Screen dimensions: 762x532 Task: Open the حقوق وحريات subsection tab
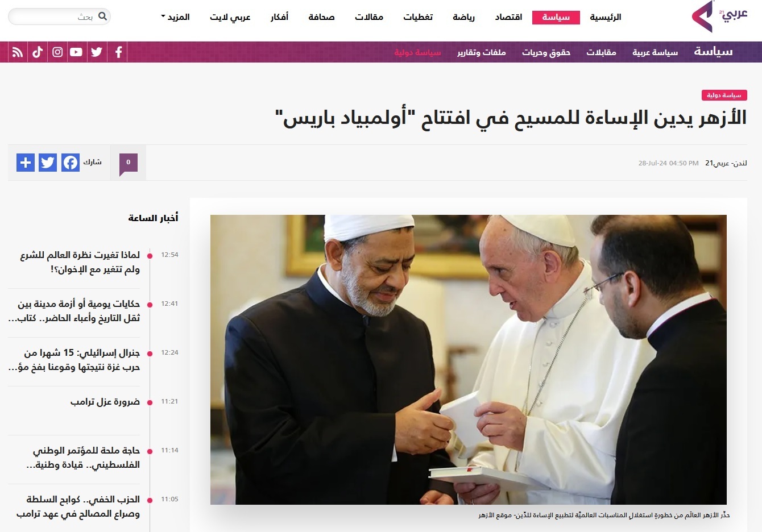546,52
